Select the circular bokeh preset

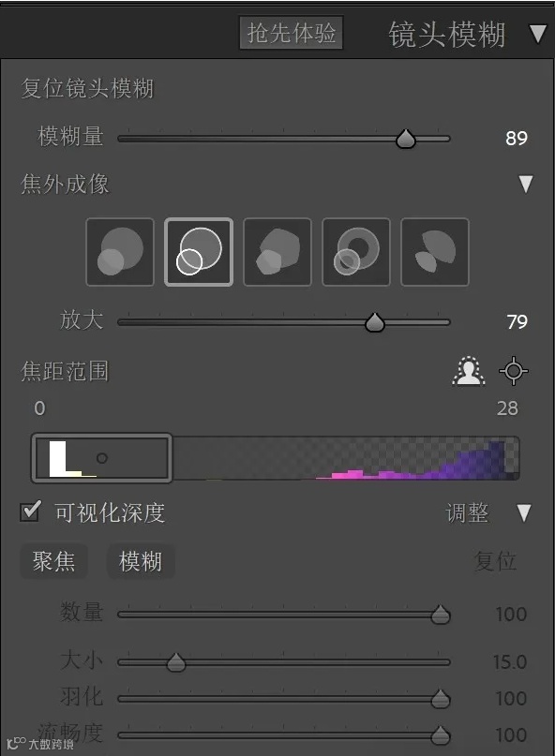[120, 253]
